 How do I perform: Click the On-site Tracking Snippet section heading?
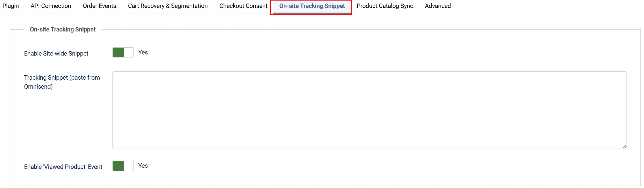(63, 30)
